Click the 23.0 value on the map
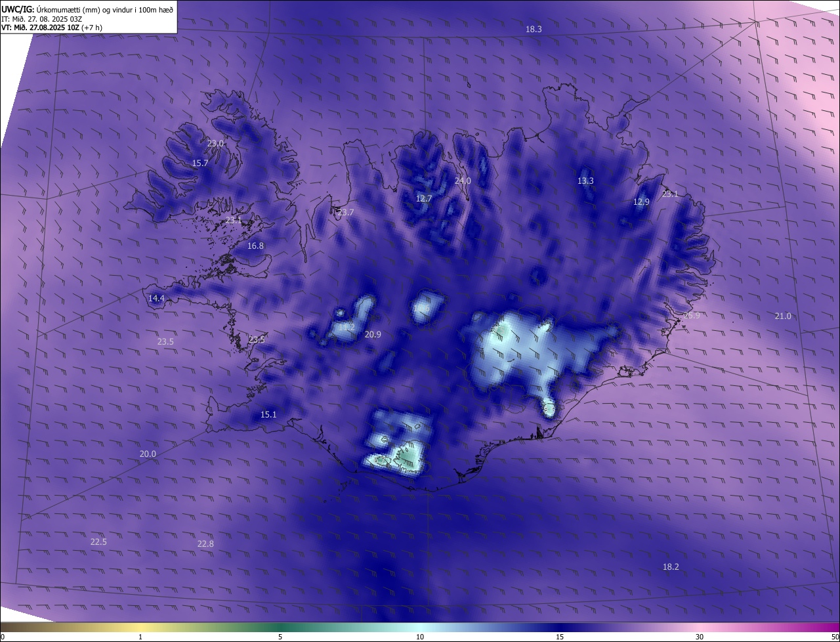This screenshot has width=840, height=642. [x=215, y=144]
